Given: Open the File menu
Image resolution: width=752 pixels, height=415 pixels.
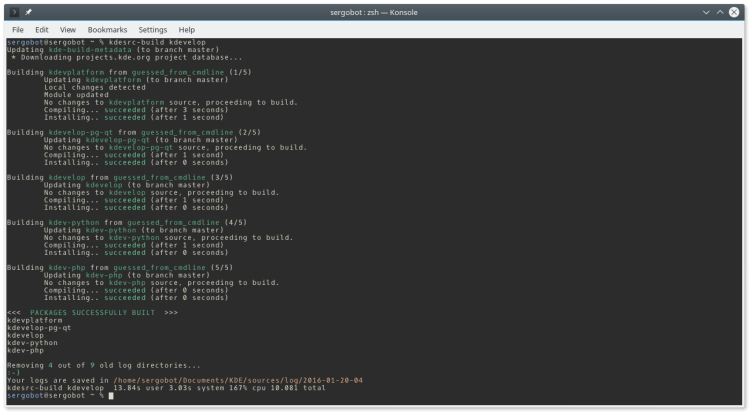Looking at the screenshot, I should [x=18, y=30].
